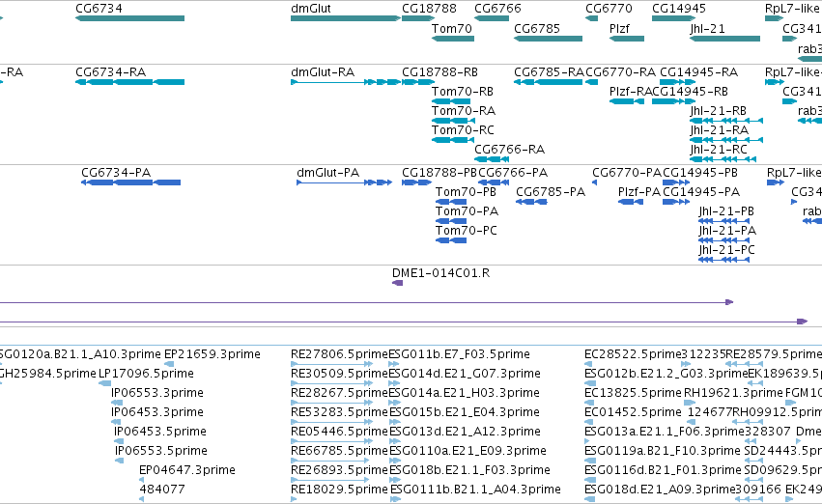Screen dimensions: 822x504
Task: Select the Jhl-21-RC transcript label
Action: [719, 150]
